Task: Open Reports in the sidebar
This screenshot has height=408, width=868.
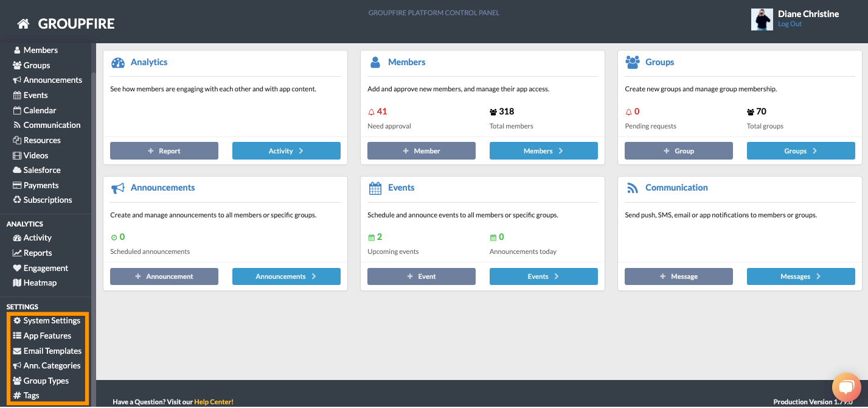Action: click(32, 253)
